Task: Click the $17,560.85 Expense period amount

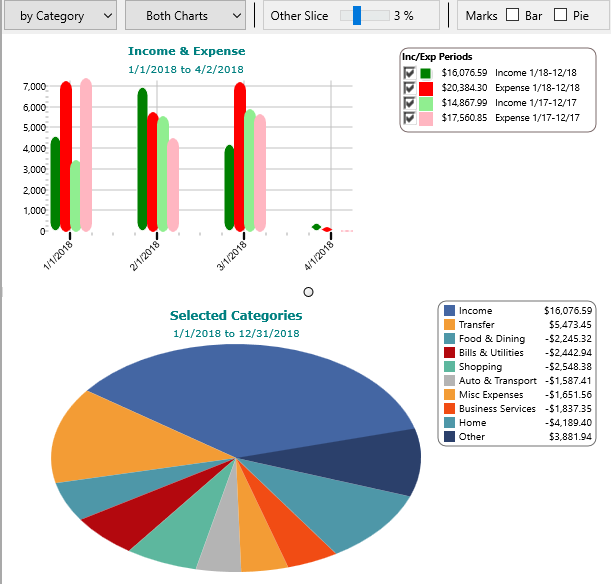Action: click(x=464, y=118)
